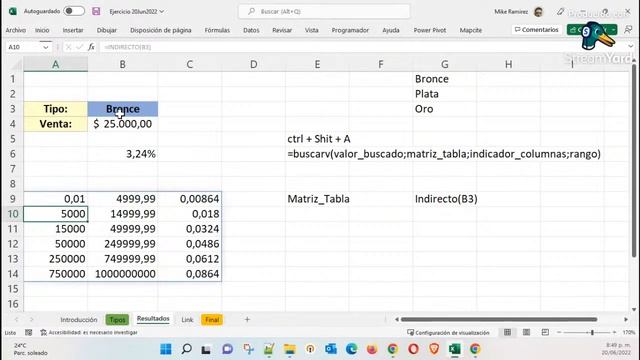Expand the Name Box dropdown arrow

pos(46,47)
